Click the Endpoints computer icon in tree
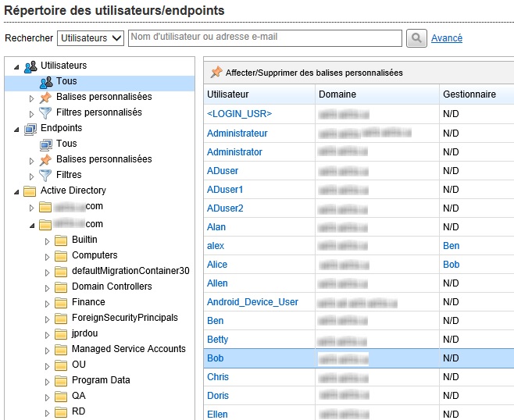This screenshot has width=514, height=420. click(x=30, y=128)
